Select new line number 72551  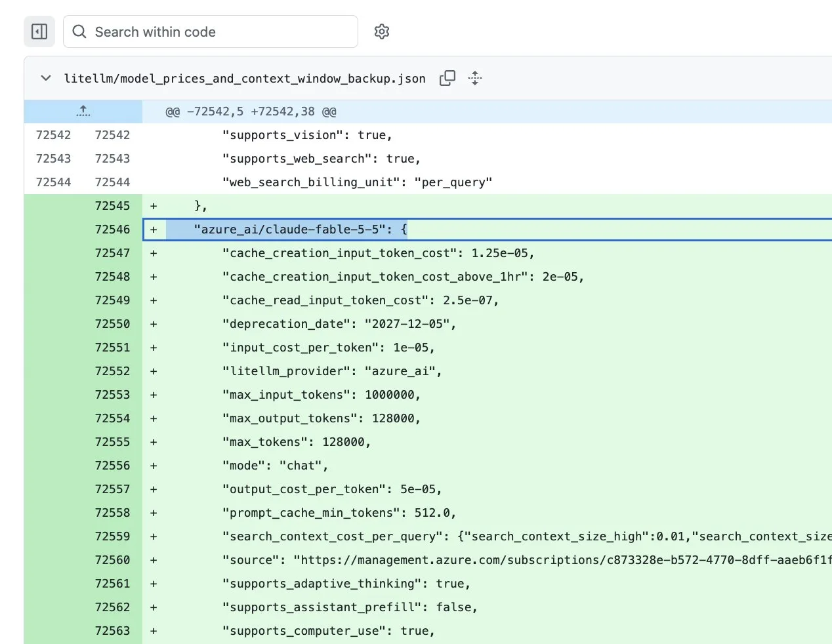112,348
